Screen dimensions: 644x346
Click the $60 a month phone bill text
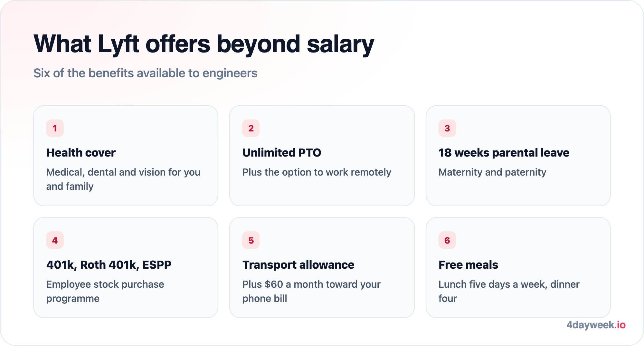(311, 291)
